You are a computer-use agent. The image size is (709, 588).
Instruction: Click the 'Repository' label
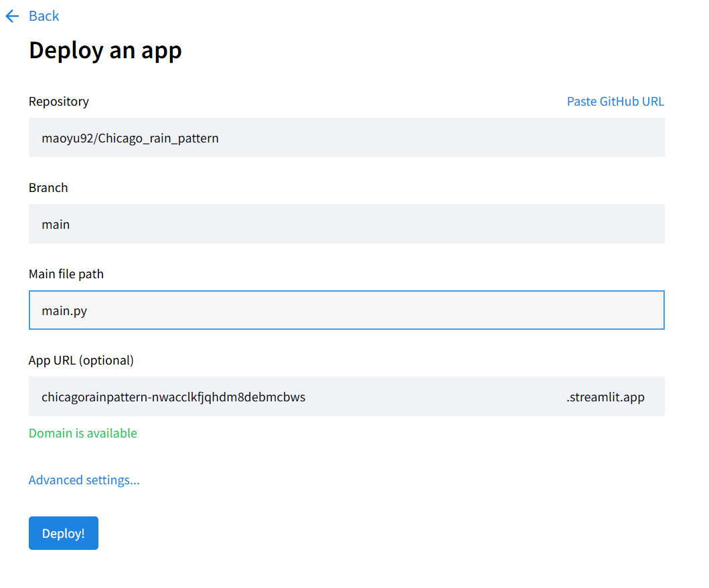click(x=59, y=101)
